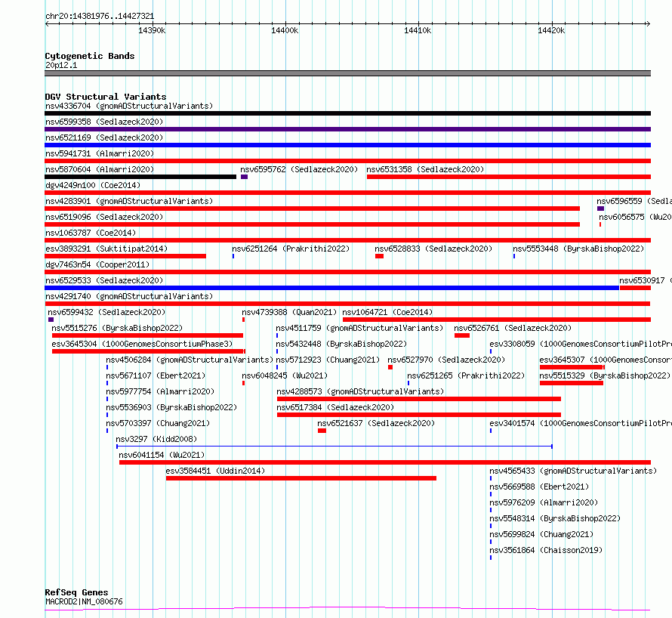Select nsv6519096 (Sedlazeck2020) label
This screenshot has width=672, height=618.
point(104,217)
